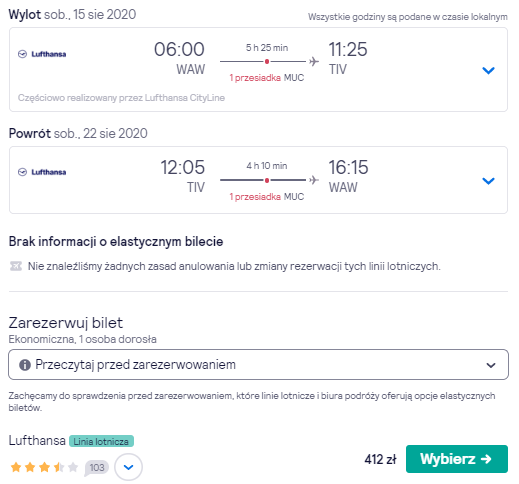Expand the outbound WAW–TIV flight details chevron

click(x=488, y=70)
